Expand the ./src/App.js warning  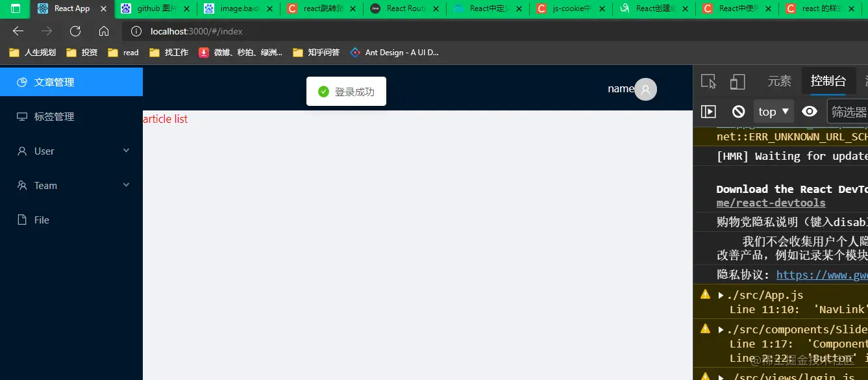point(721,295)
